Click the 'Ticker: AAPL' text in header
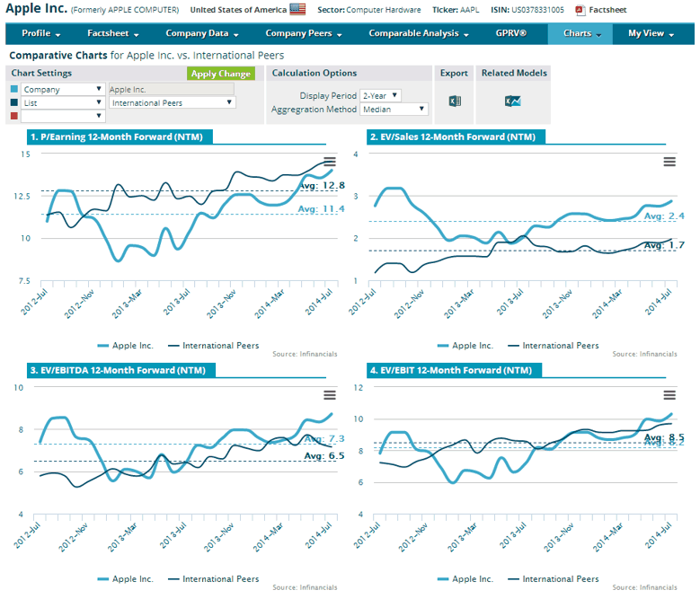 456,10
